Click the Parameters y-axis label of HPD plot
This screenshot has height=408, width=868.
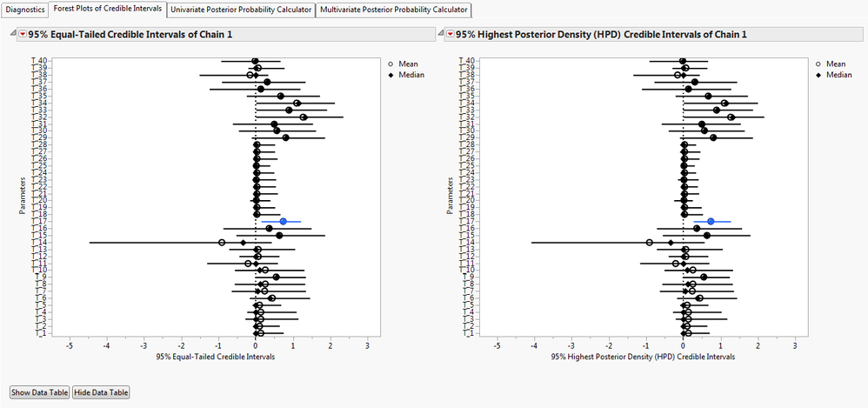tap(449, 196)
